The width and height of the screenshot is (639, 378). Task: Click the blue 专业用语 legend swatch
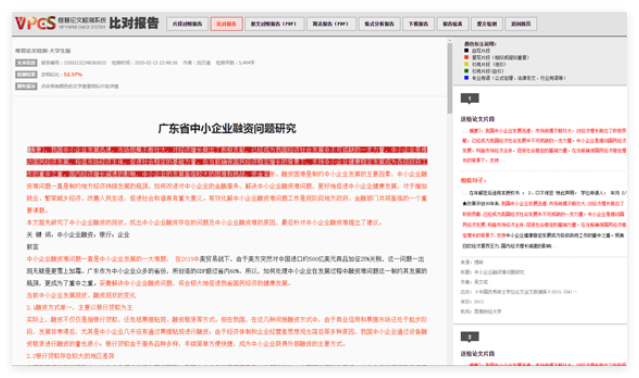467,77
